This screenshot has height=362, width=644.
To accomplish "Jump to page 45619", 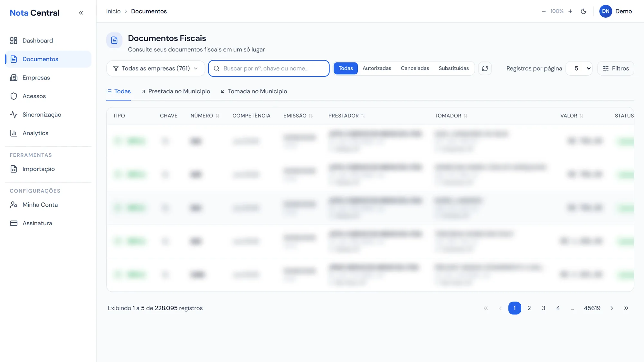I will click(x=592, y=308).
